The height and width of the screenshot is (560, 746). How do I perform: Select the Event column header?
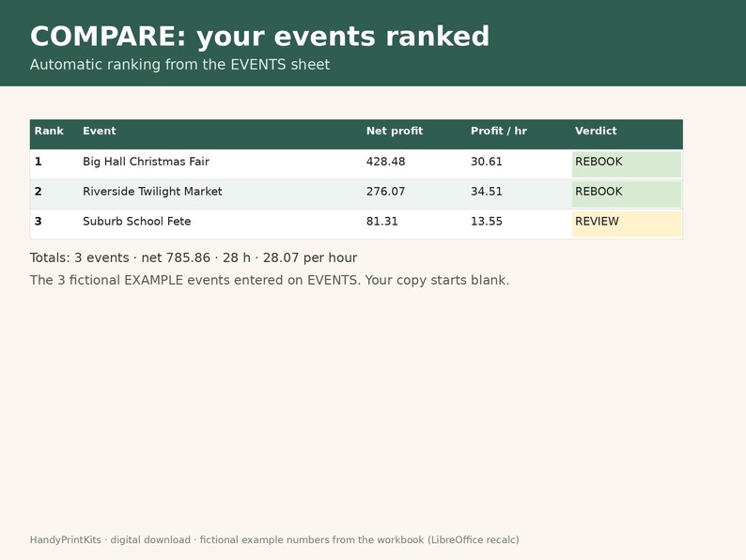coord(100,131)
